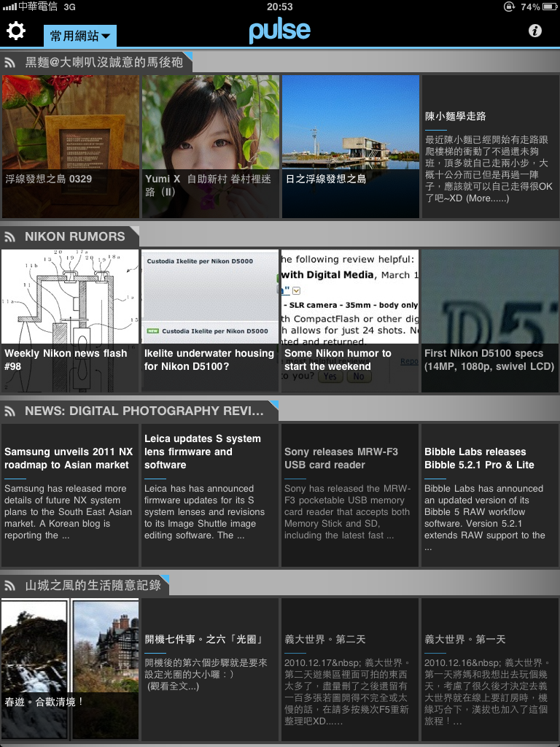The image size is (560, 747).
Task: Tap the Pulse logo
Action: (279, 31)
